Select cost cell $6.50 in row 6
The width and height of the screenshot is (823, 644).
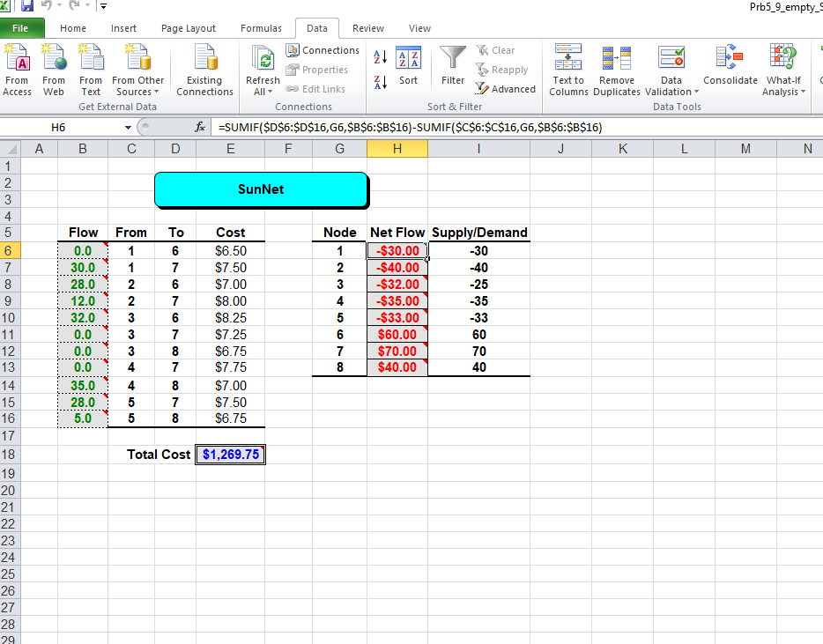230,251
